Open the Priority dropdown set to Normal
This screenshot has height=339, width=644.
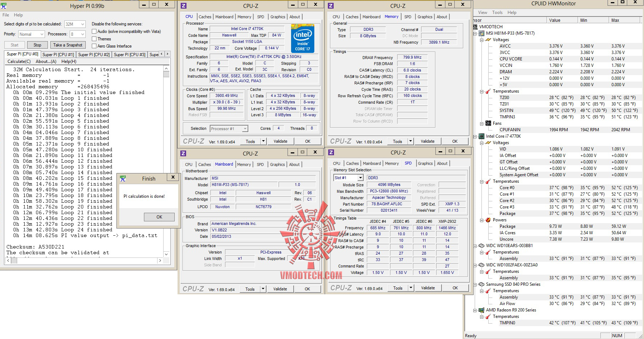(31, 34)
